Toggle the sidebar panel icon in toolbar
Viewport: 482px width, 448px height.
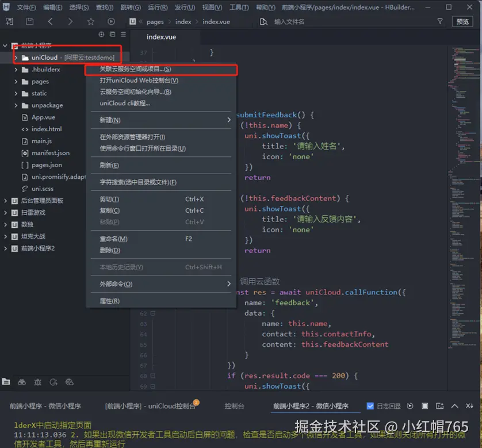tap(9, 21)
